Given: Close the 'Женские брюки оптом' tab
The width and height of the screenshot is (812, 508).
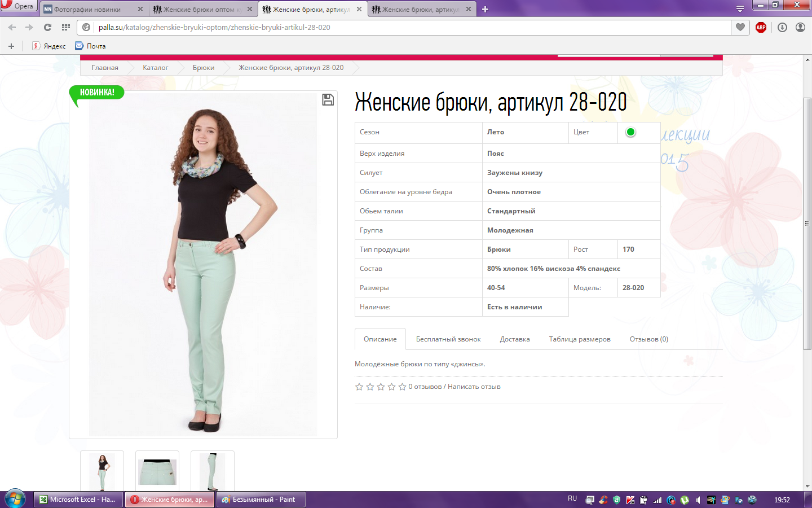Looking at the screenshot, I should (x=250, y=9).
